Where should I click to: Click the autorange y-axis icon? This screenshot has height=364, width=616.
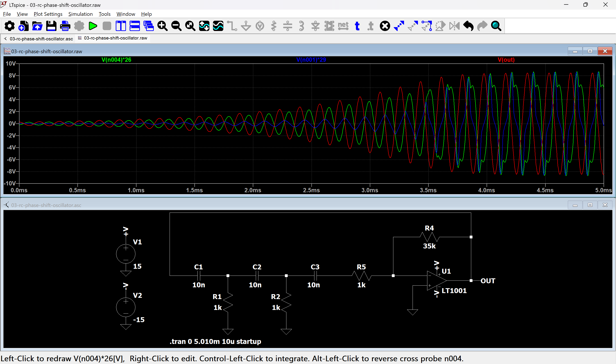204,26
